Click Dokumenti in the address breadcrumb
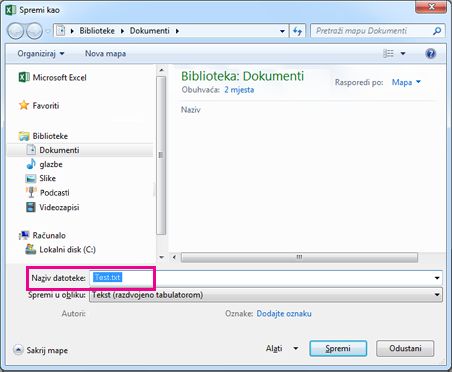 tap(150, 31)
